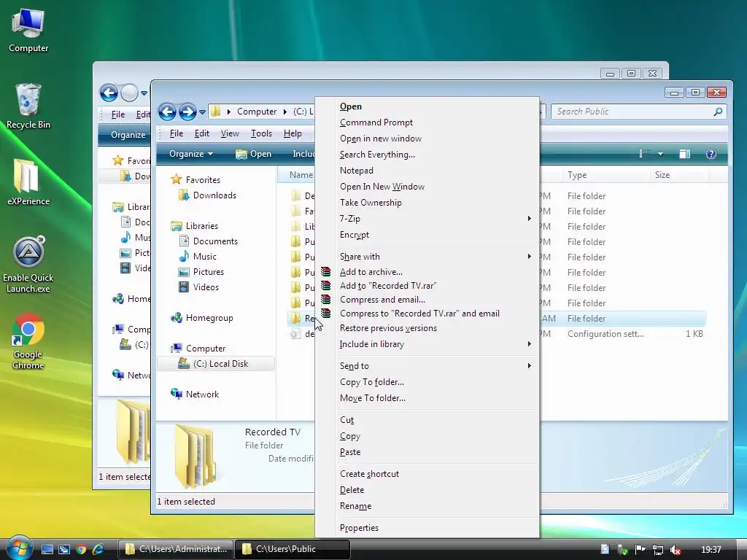Choose Properties in the context menu
Screen dimensions: 747x560
coord(359,528)
